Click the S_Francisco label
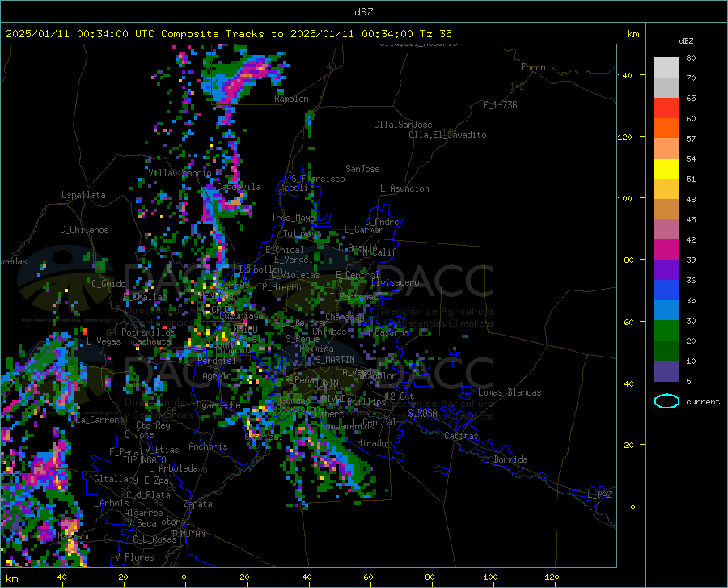Screen dimensions: 728x588 tap(318, 179)
